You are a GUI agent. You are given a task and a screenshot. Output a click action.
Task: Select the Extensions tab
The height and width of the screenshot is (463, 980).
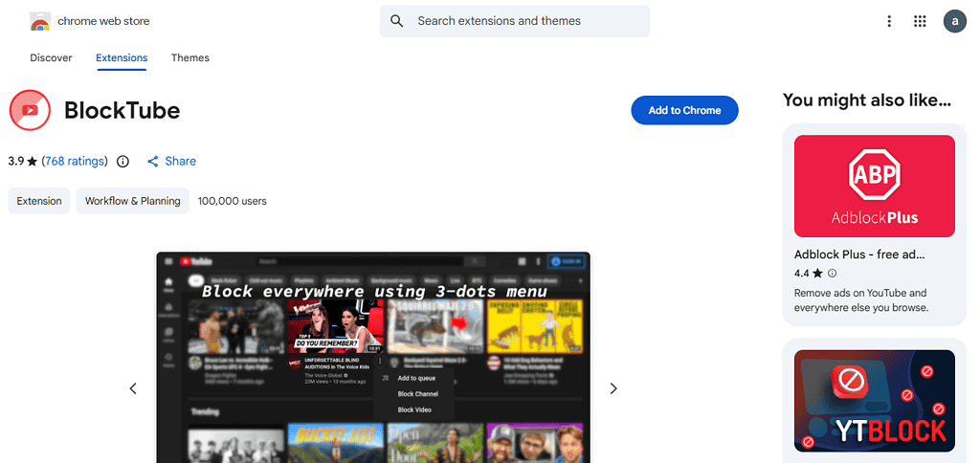click(x=122, y=58)
